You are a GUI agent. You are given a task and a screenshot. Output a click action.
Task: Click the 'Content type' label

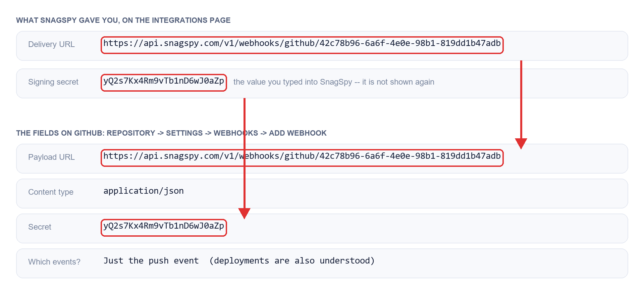click(51, 192)
